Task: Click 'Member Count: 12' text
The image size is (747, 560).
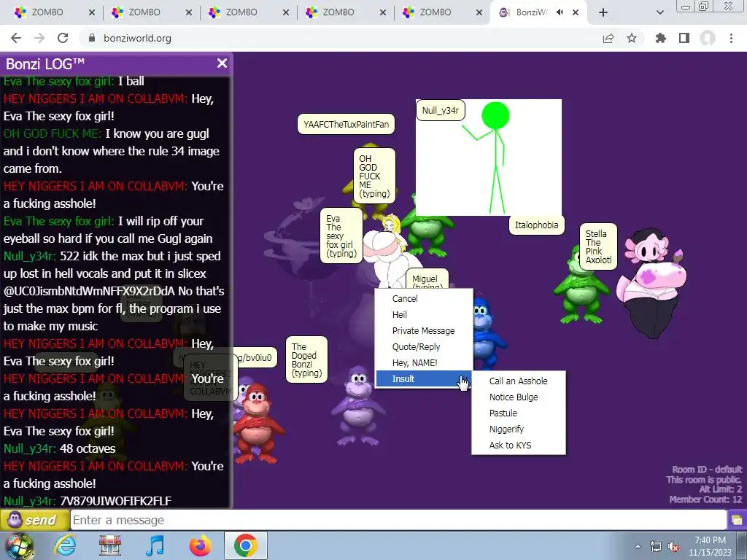Action: click(705, 499)
